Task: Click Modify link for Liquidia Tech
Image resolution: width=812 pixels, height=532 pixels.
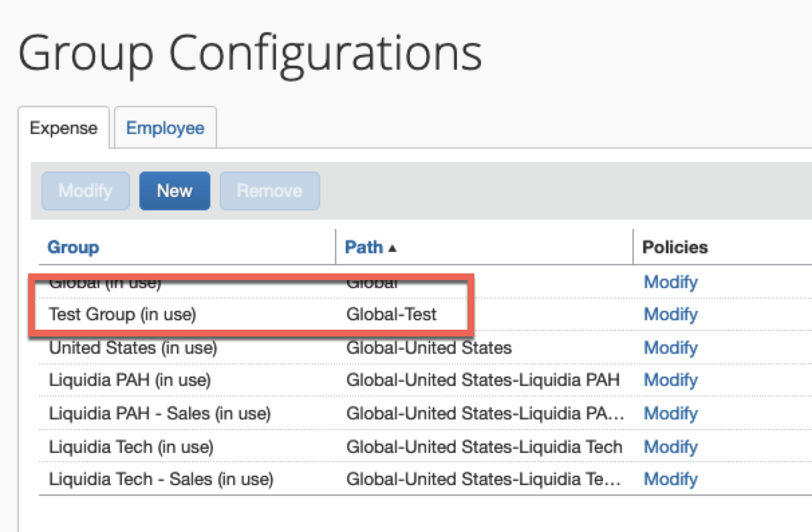Action: point(671,447)
